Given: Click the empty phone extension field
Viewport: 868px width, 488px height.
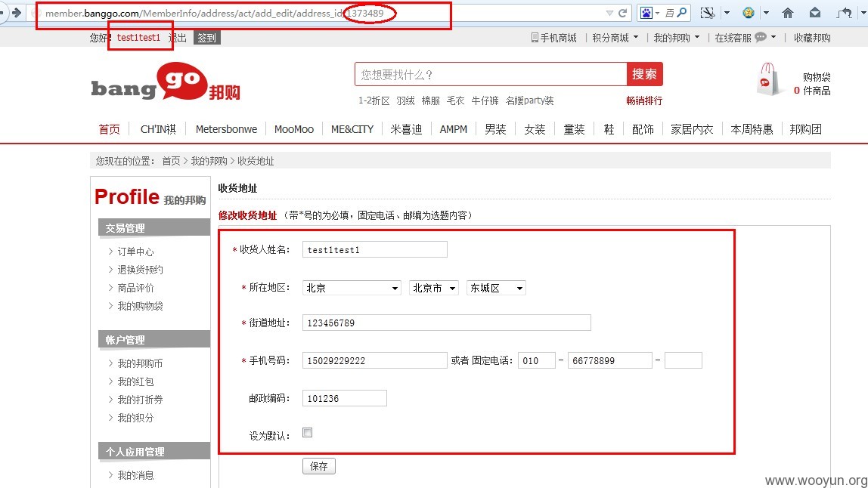Looking at the screenshot, I should [x=683, y=360].
